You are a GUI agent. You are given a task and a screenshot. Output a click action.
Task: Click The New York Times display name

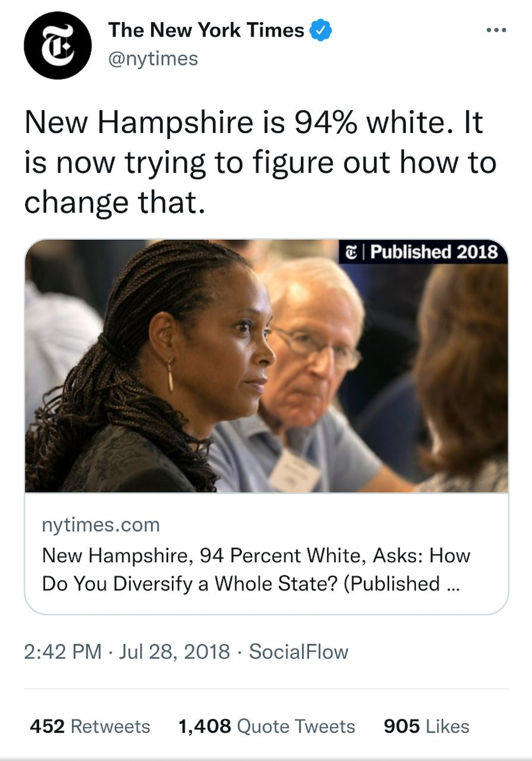click(x=206, y=31)
